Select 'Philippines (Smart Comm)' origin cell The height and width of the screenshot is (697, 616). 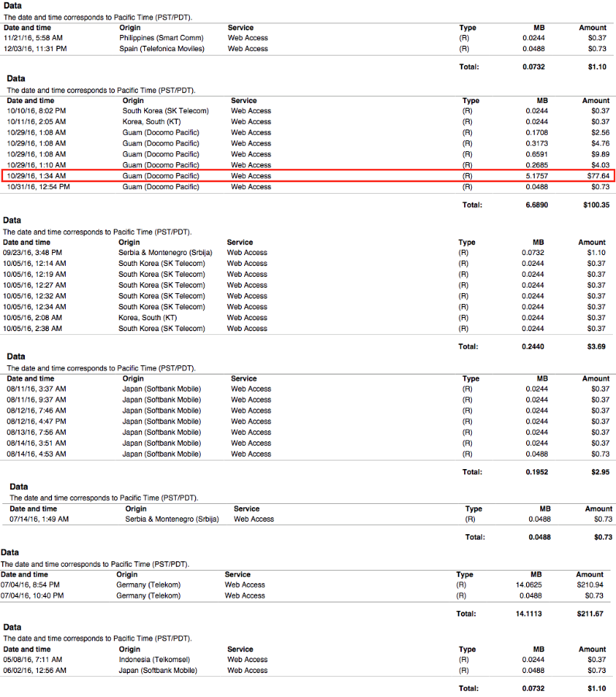click(161, 38)
